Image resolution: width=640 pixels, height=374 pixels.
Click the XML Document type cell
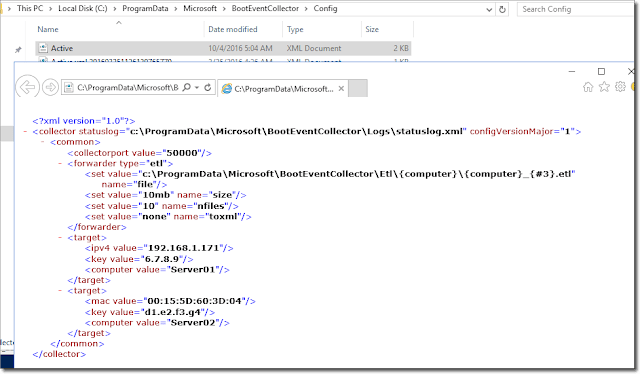[313, 48]
